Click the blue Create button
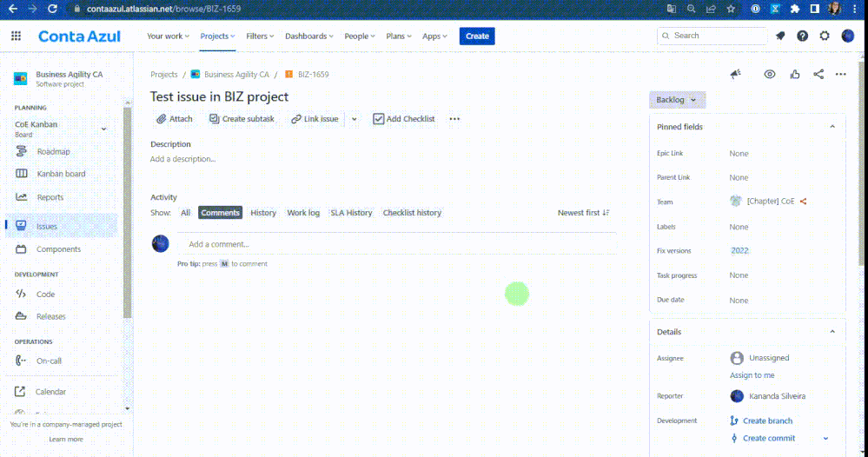868x457 pixels. 477,36
